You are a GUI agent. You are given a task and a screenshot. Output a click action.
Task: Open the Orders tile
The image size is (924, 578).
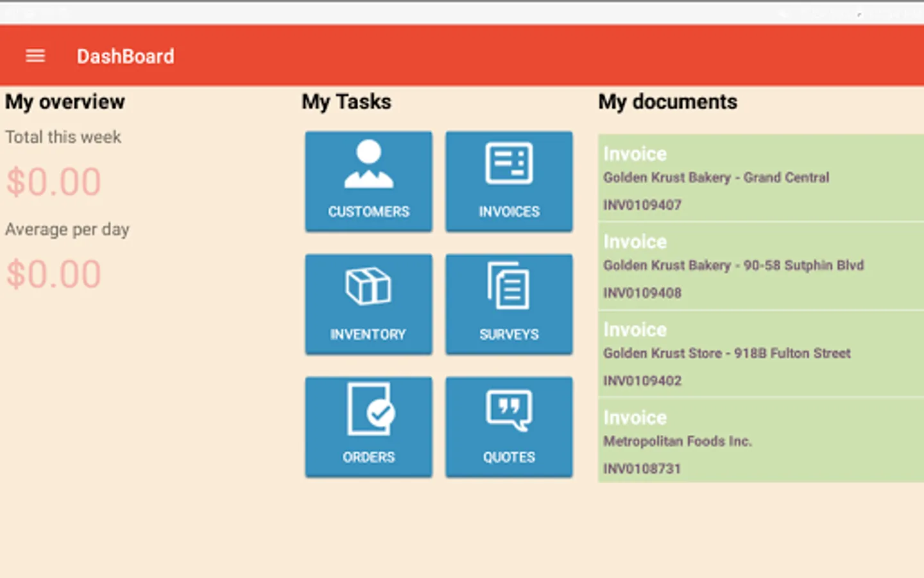coord(368,426)
